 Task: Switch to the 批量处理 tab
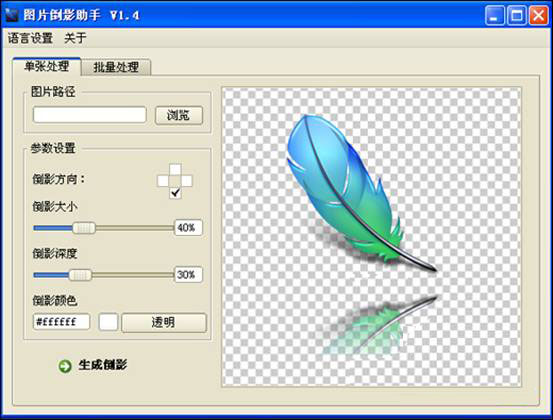(116, 67)
